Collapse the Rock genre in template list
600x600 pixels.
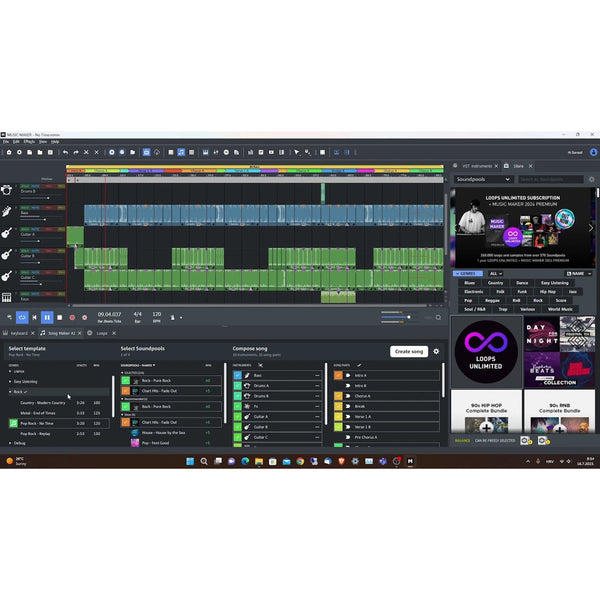[10, 392]
